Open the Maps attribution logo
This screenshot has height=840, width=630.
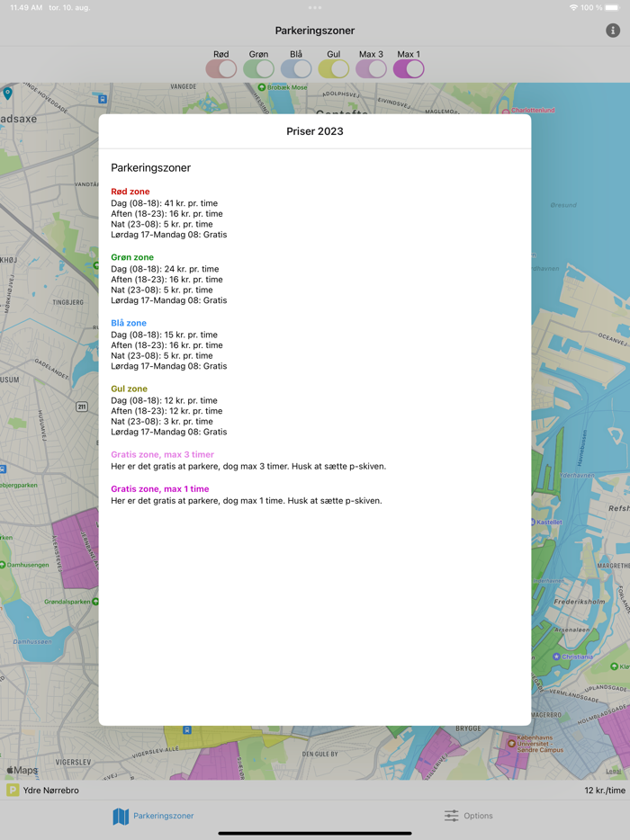point(22,770)
